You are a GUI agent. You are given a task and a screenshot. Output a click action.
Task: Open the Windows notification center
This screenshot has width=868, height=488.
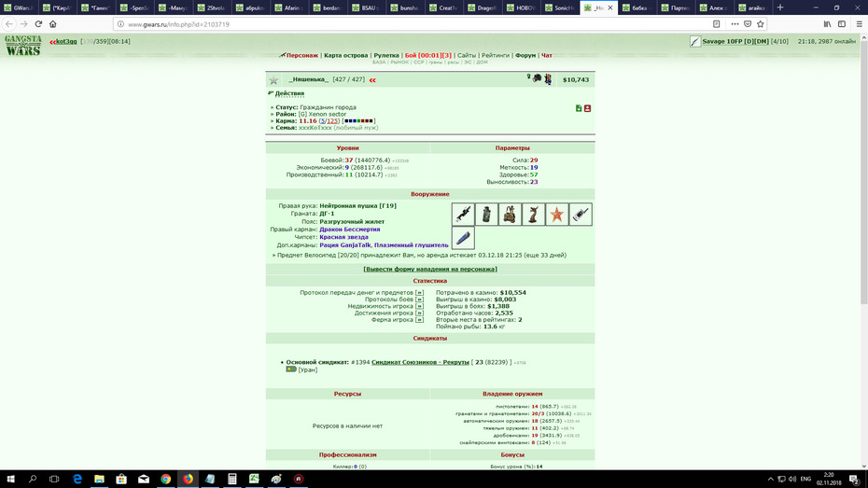coord(855,480)
